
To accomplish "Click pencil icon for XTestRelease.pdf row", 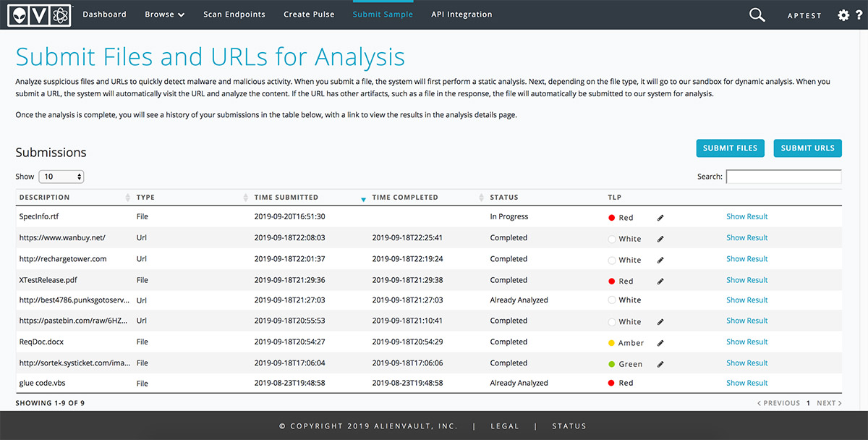I will point(660,281).
